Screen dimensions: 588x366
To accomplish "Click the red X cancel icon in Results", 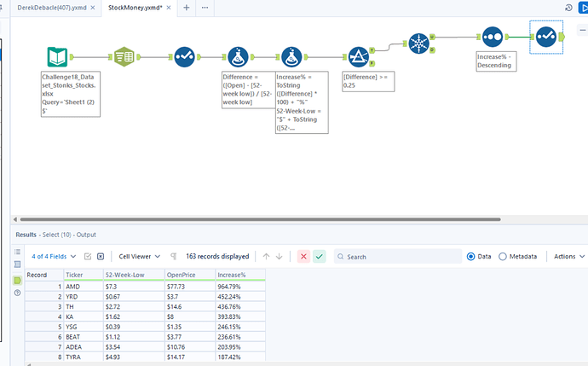I will click(x=303, y=257).
